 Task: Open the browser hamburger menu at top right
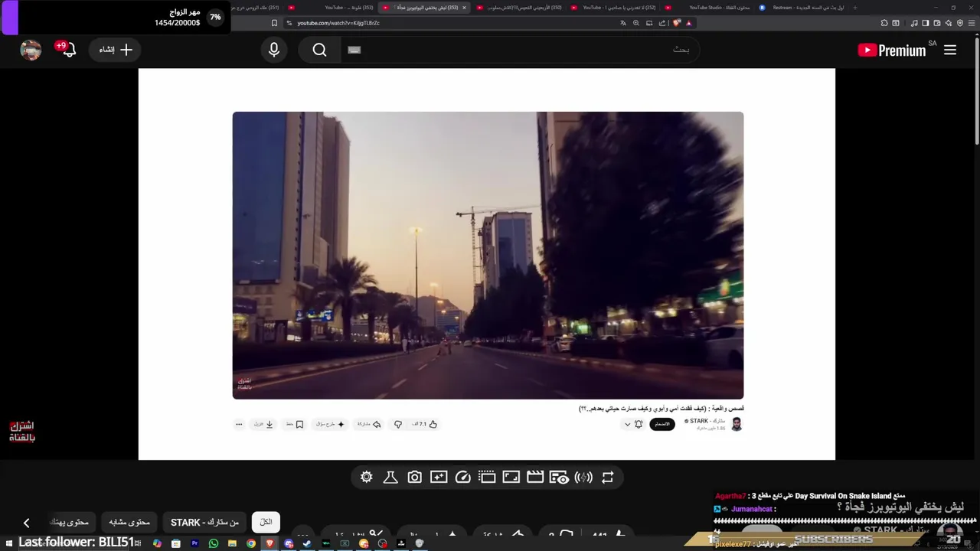pyautogui.click(x=972, y=23)
